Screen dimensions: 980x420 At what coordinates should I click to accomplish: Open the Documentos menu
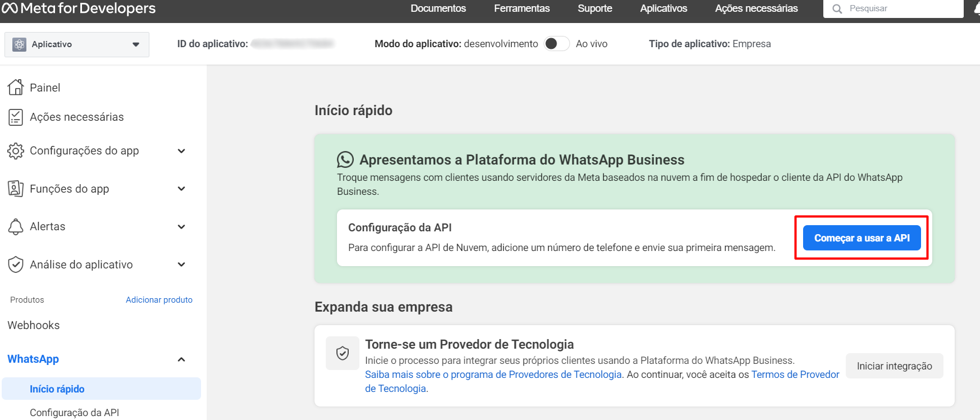[x=438, y=8]
